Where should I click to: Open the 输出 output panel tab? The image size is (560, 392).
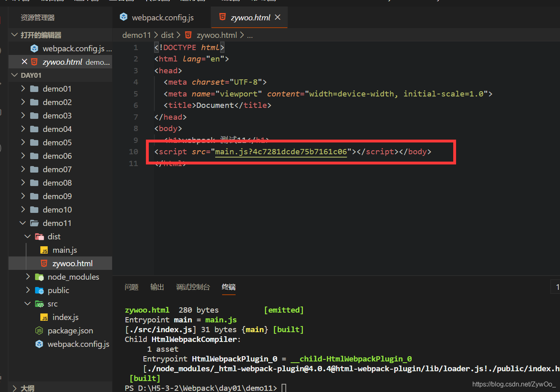[x=157, y=287]
